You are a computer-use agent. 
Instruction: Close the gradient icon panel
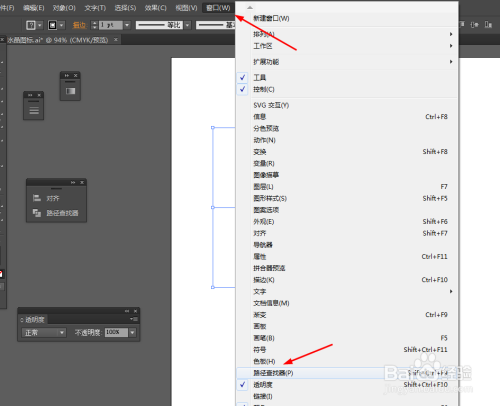(76, 76)
